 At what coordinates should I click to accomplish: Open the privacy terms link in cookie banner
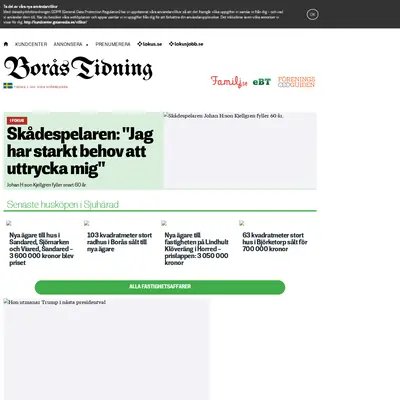[55, 22]
